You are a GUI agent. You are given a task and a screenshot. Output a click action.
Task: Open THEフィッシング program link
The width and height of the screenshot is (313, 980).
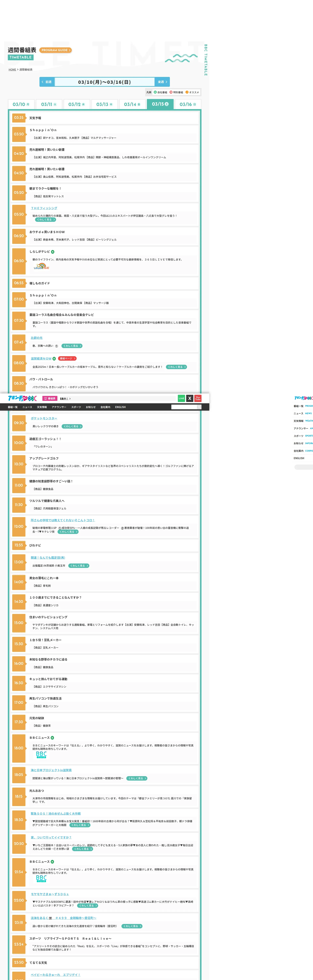coord(44,208)
